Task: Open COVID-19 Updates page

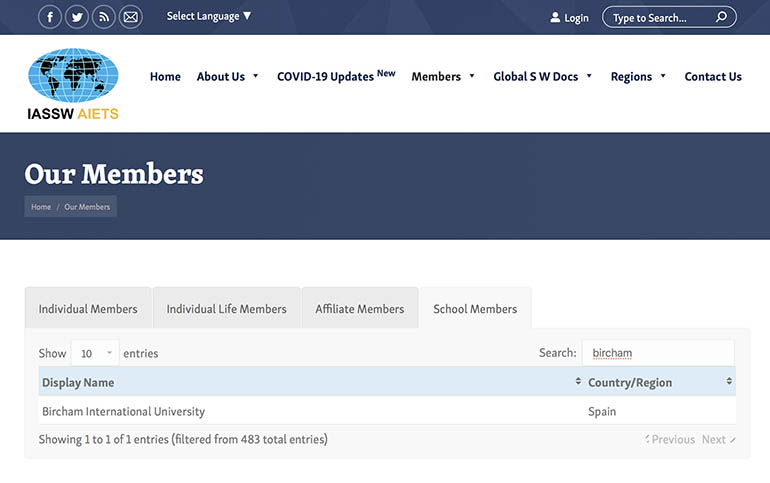Action: coord(336,76)
